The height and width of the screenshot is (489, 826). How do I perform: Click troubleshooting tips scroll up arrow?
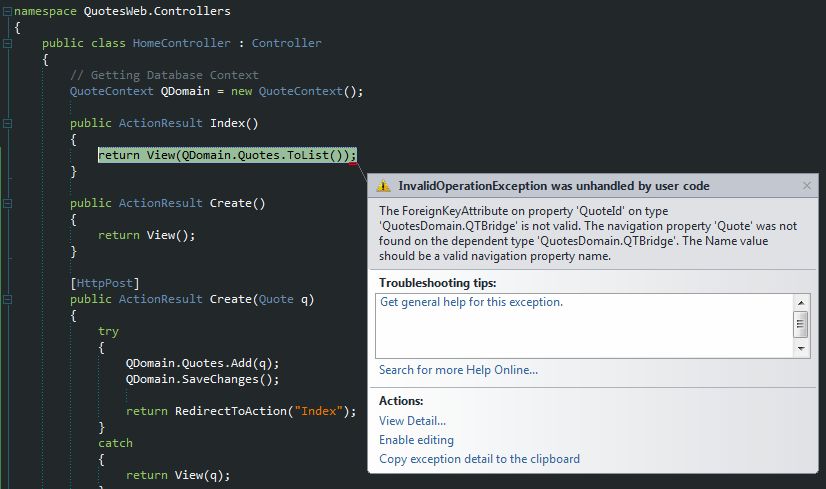(x=801, y=303)
